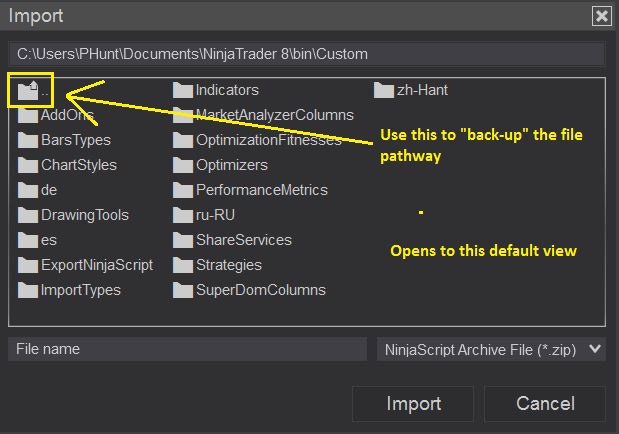
Task: Select the ChartStyles folder icon
Action: (27, 165)
